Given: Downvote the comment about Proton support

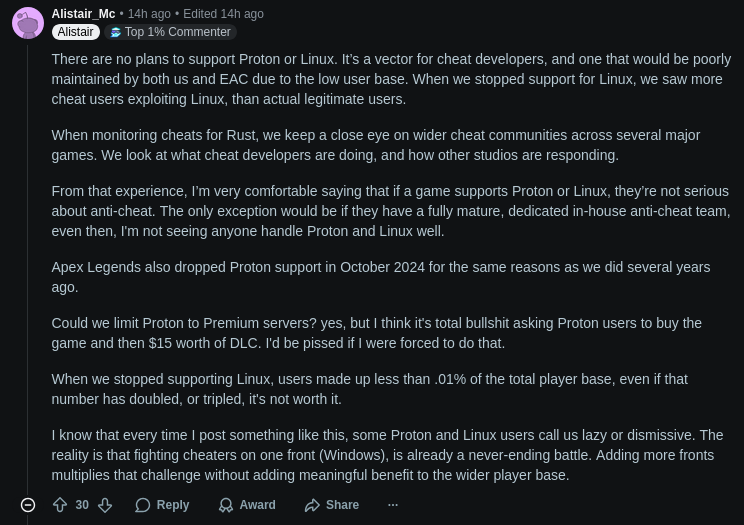Looking at the screenshot, I should [104, 505].
